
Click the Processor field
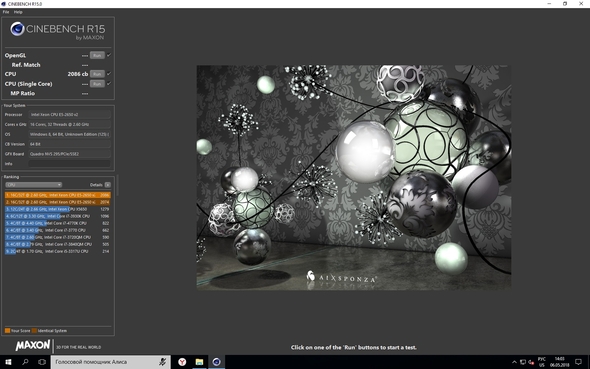tap(70, 114)
